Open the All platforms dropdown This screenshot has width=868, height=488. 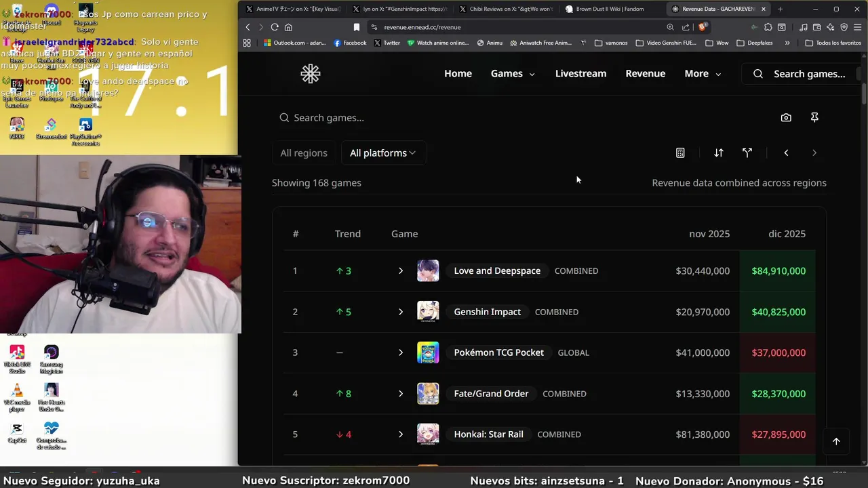383,153
